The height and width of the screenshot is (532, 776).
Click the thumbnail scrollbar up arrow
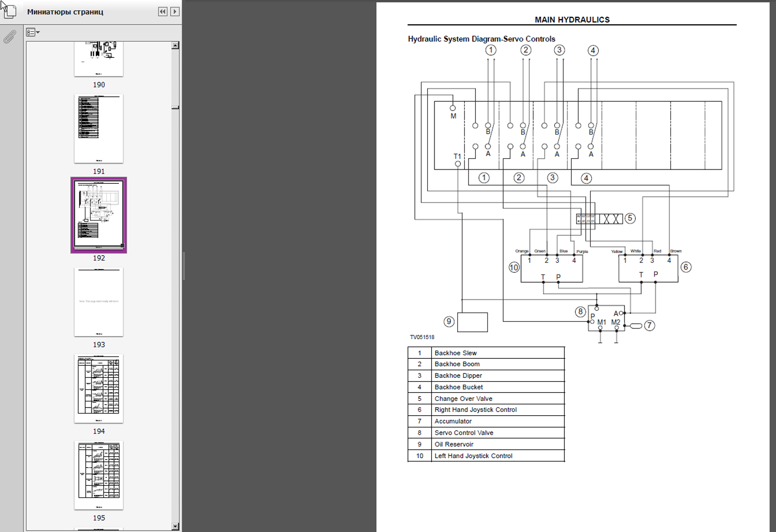coord(175,45)
